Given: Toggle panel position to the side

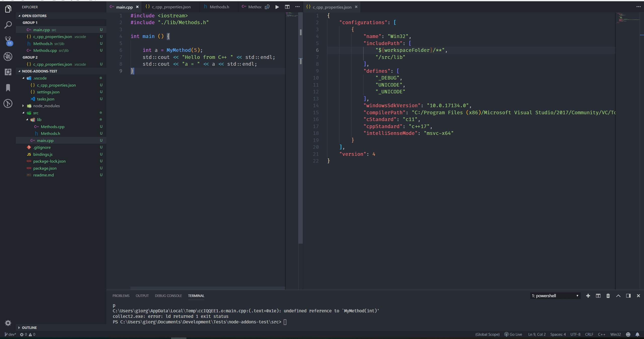Looking at the screenshot, I should 628,296.
